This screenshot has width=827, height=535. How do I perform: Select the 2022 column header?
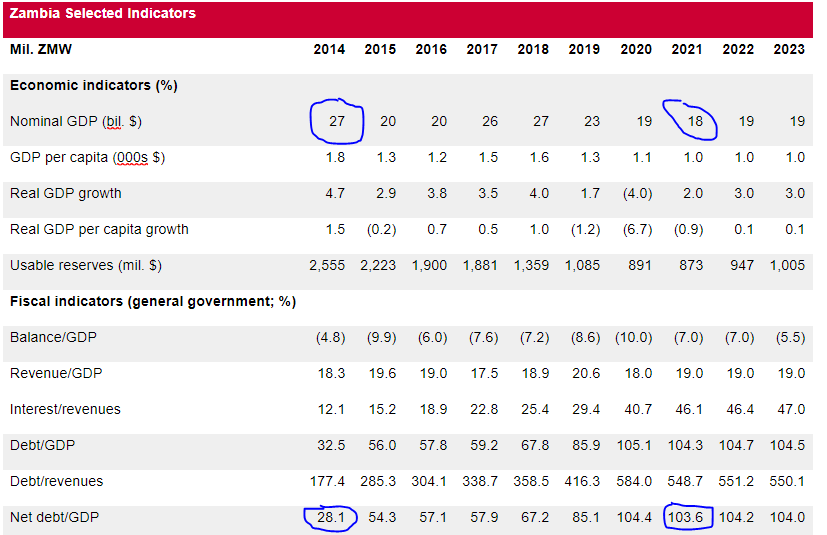(738, 49)
